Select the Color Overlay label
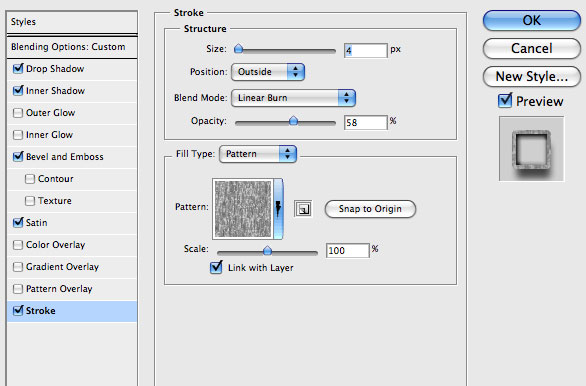Screen dimensions: 586x386 tap(55, 245)
